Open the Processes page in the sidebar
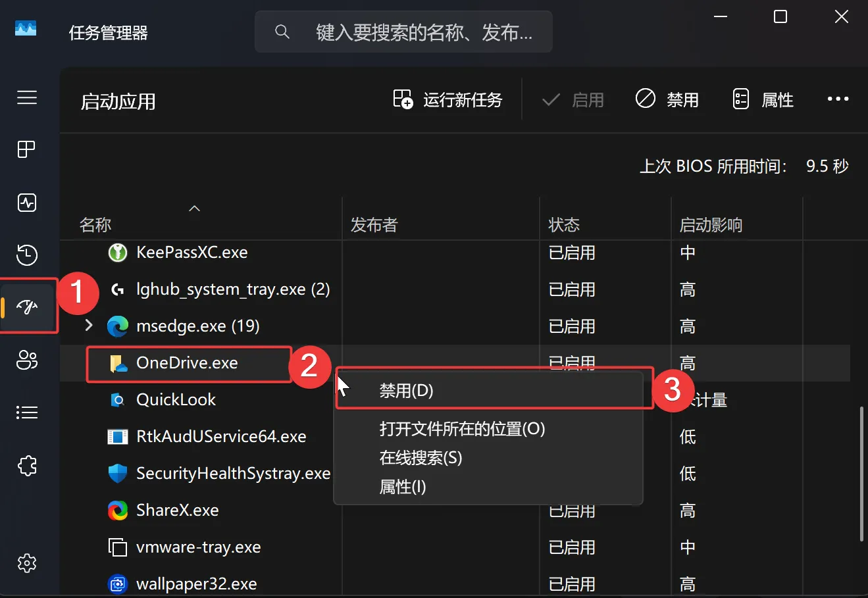Viewport: 868px width, 598px height. 26,149
